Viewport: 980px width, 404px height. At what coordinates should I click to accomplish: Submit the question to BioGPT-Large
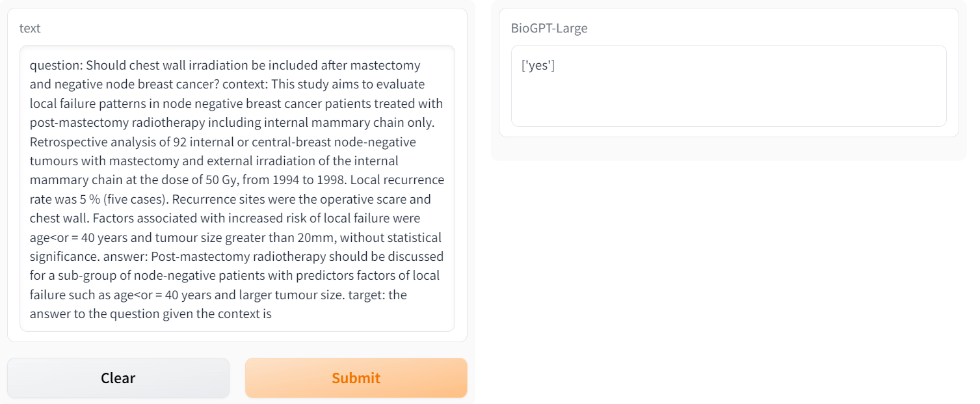[356, 377]
